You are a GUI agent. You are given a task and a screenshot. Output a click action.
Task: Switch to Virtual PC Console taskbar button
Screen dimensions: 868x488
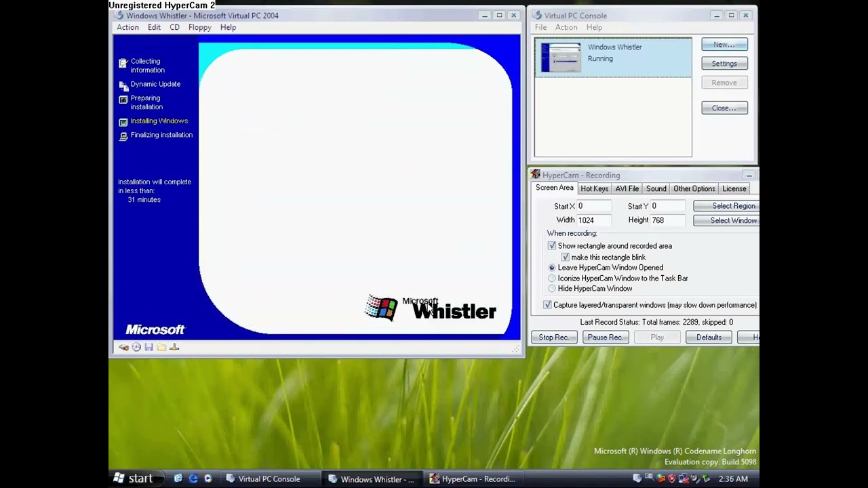269,479
